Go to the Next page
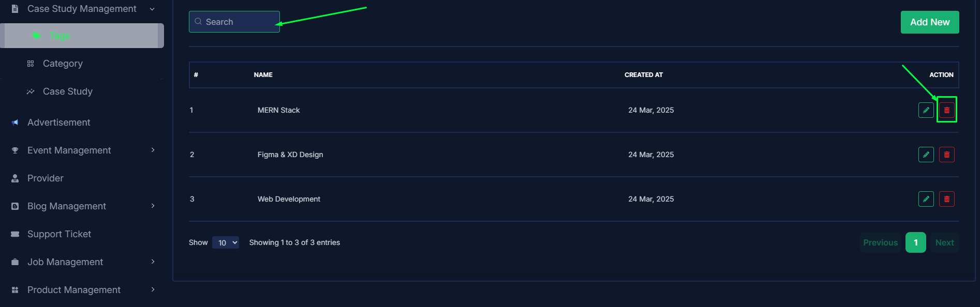This screenshot has width=980, height=307. [x=944, y=242]
